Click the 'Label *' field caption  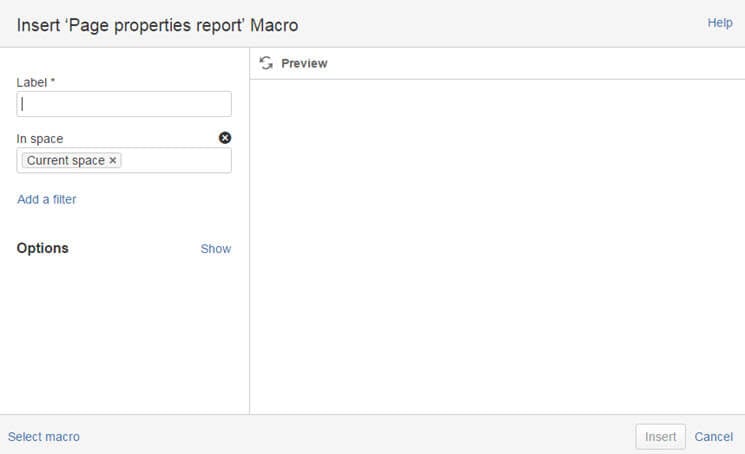[x=36, y=82]
